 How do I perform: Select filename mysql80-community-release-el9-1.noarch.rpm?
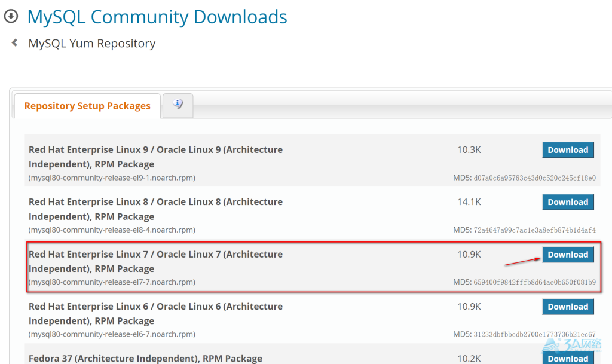pos(112,178)
